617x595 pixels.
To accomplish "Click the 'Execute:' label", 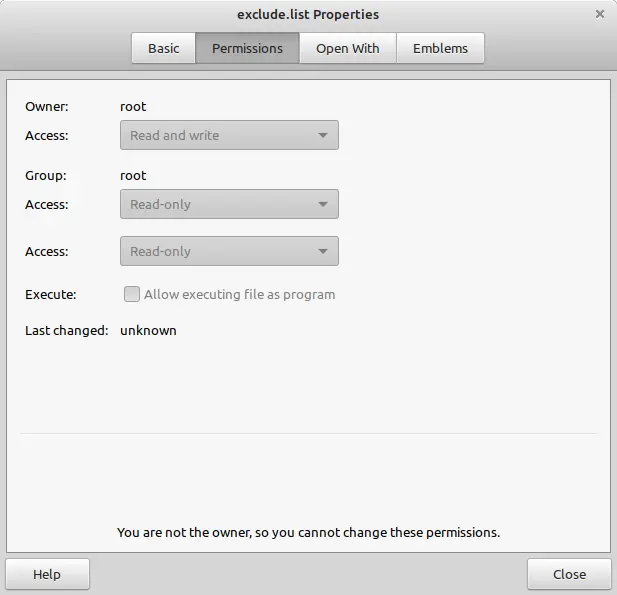I will (51, 295).
